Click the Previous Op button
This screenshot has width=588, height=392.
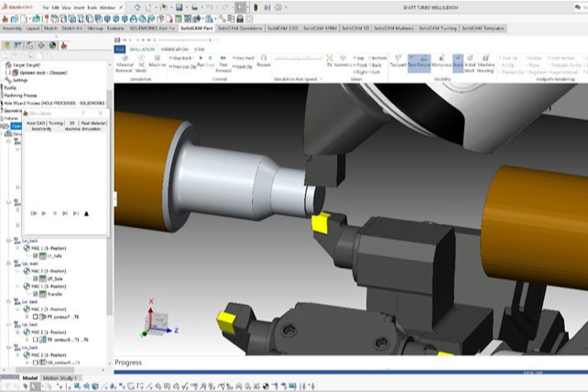pos(180,67)
